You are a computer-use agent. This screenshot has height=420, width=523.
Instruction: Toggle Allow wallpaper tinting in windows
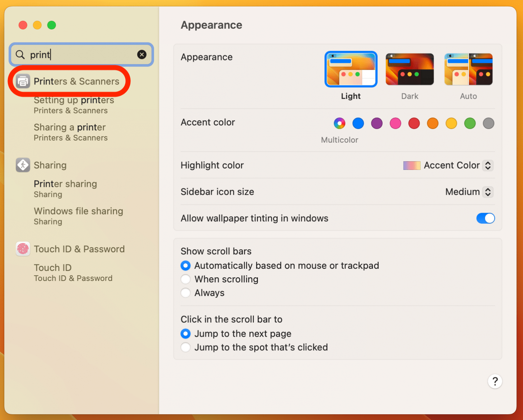tap(485, 218)
